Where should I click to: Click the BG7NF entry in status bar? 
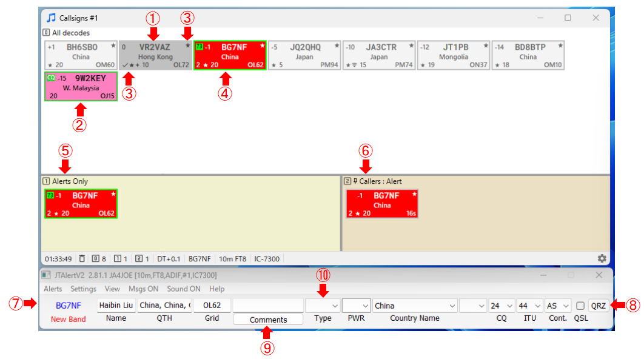200,259
